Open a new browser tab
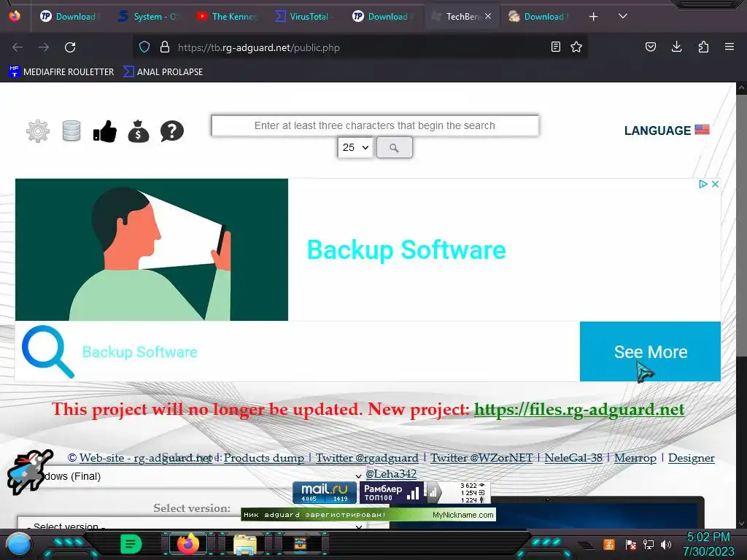 pyautogui.click(x=593, y=17)
